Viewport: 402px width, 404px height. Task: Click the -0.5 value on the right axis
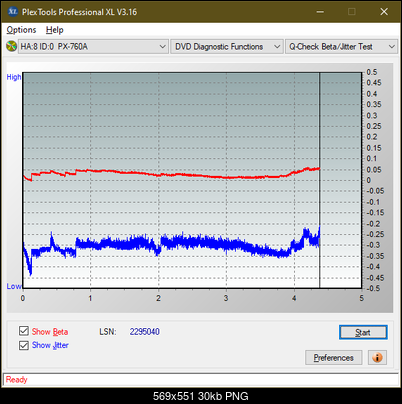click(373, 288)
